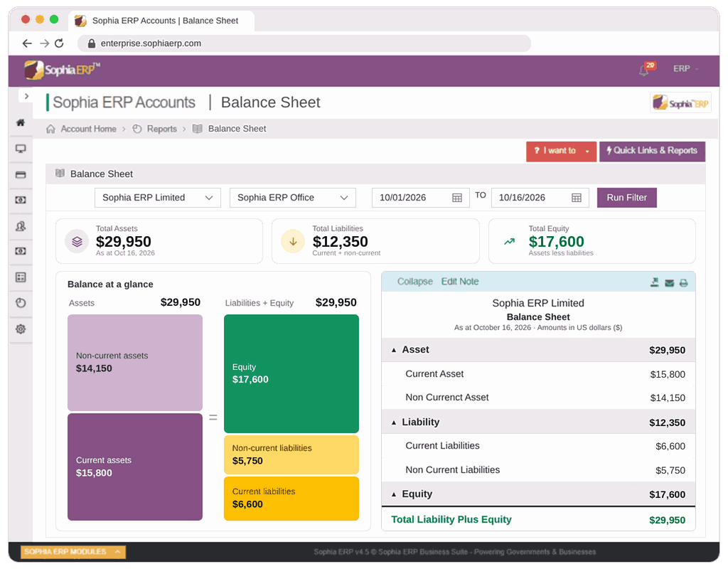Go to Reports breadcrumb
Viewport: 728px width, 569px height.
click(161, 129)
